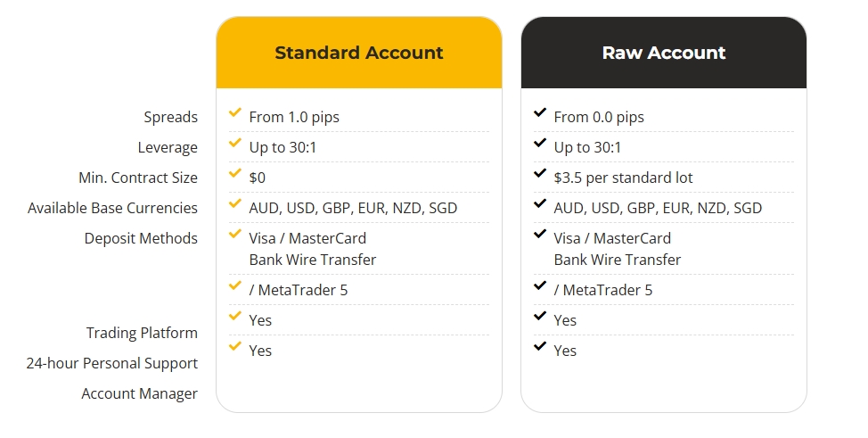Select the Raw Account header
The height and width of the screenshot is (438, 868).
(x=663, y=53)
